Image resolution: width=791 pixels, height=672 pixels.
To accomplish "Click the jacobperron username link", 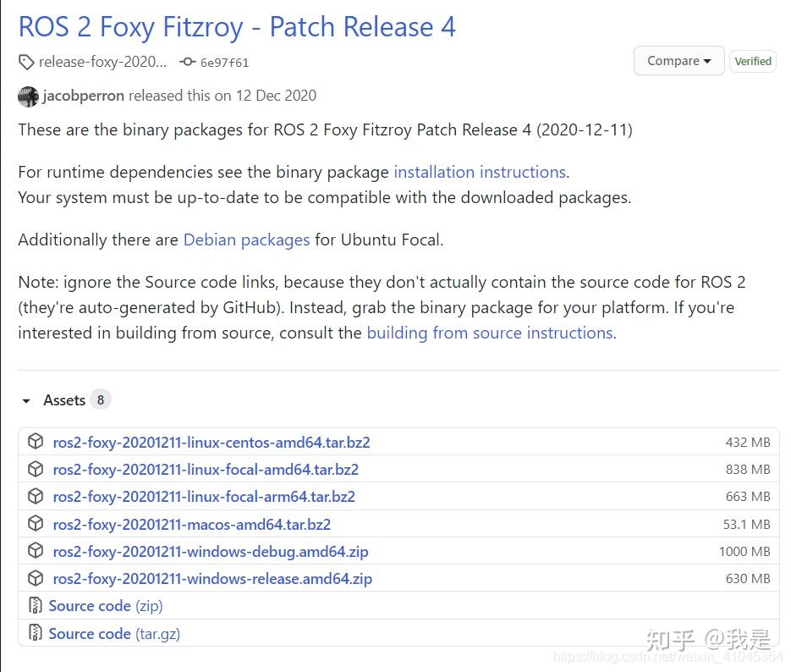I will (83, 96).
